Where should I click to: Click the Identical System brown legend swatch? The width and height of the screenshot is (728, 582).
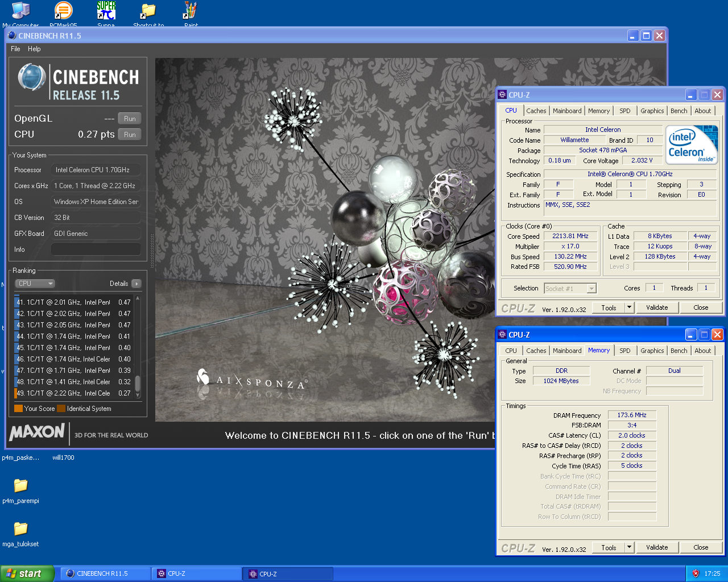[x=61, y=409]
